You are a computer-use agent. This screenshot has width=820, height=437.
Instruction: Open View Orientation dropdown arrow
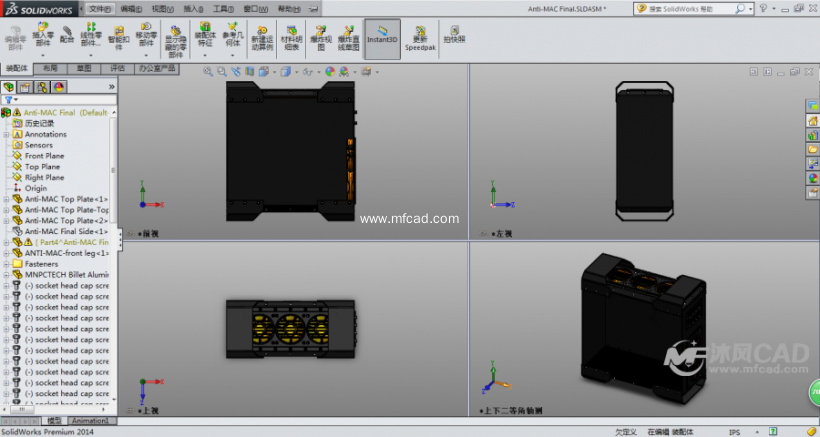click(275, 72)
